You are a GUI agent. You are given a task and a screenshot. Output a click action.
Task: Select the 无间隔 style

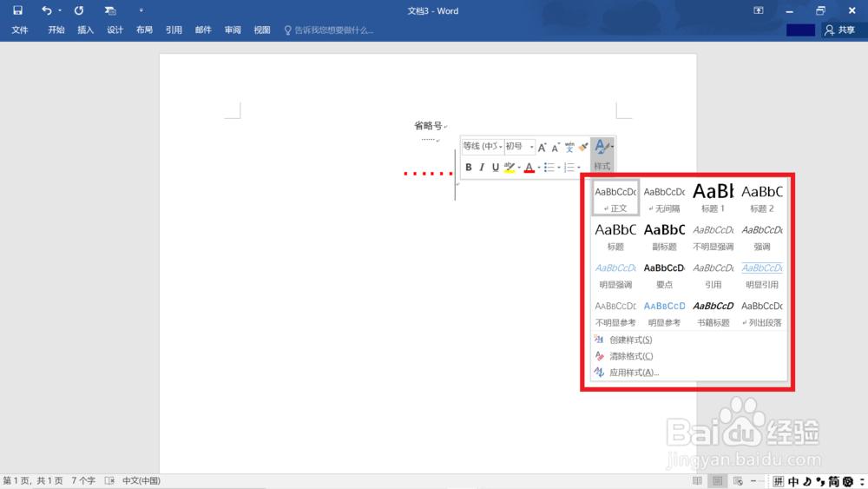coord(664,198)
